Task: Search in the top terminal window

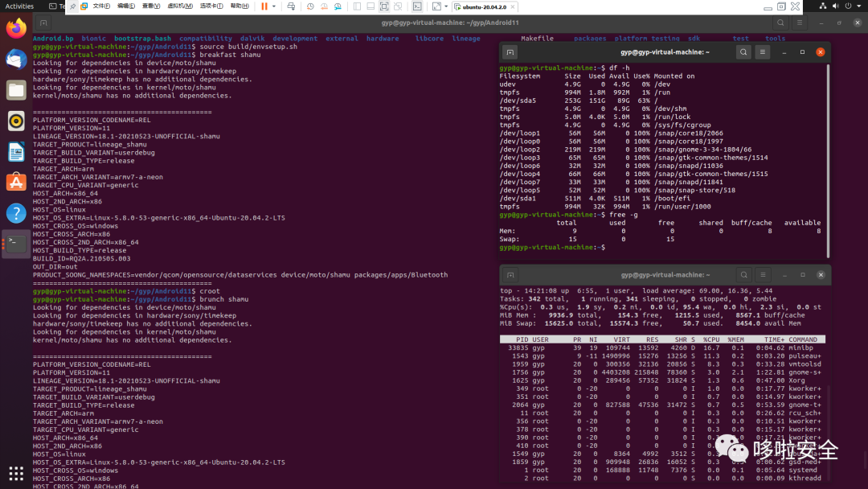Action: 744,275
